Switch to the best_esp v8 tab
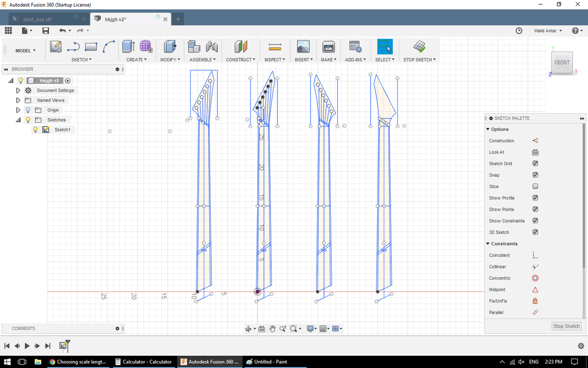This screenshot has width=588, height=368. (38, 19)
